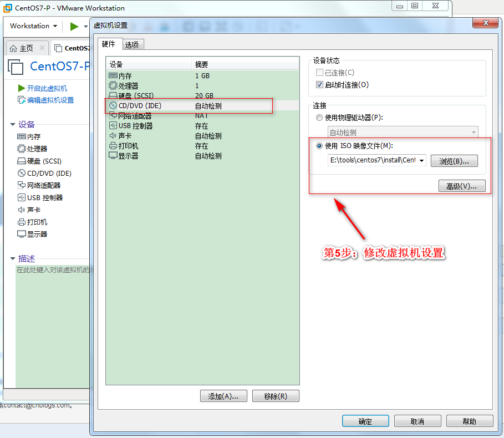Click the 设备 column header
Image resolution: width=504 pixels, height=438 pixels.
[x=149, y=64]
